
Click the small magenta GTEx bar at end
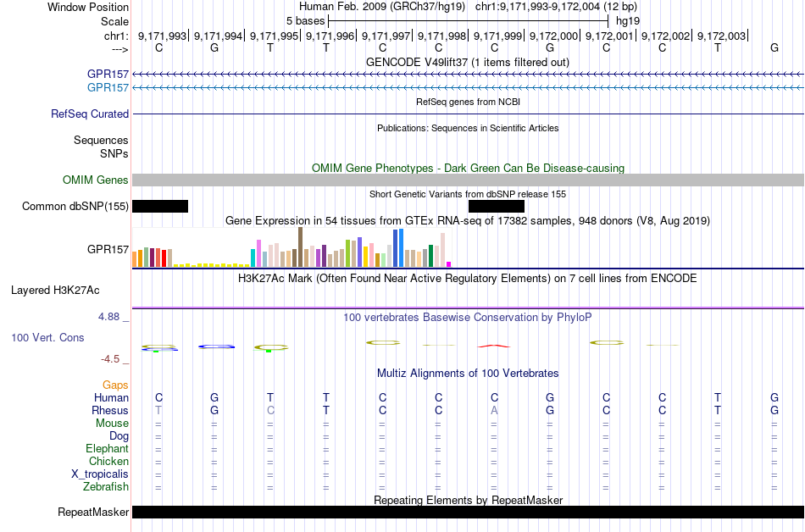click(449, 264)
